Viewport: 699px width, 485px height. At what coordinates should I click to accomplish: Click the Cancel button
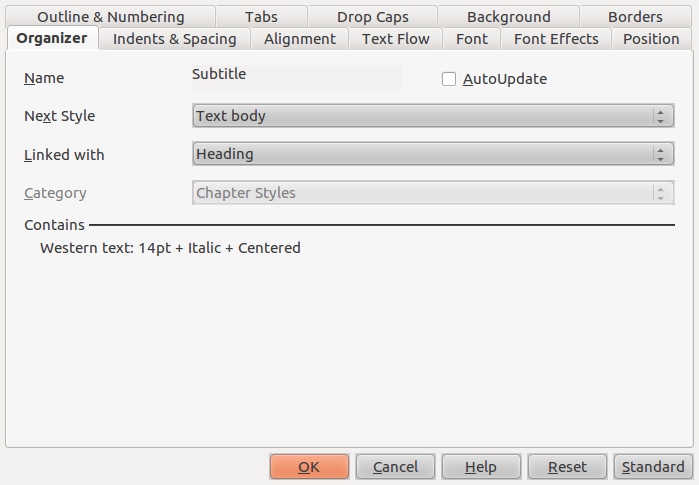point(395,467)
